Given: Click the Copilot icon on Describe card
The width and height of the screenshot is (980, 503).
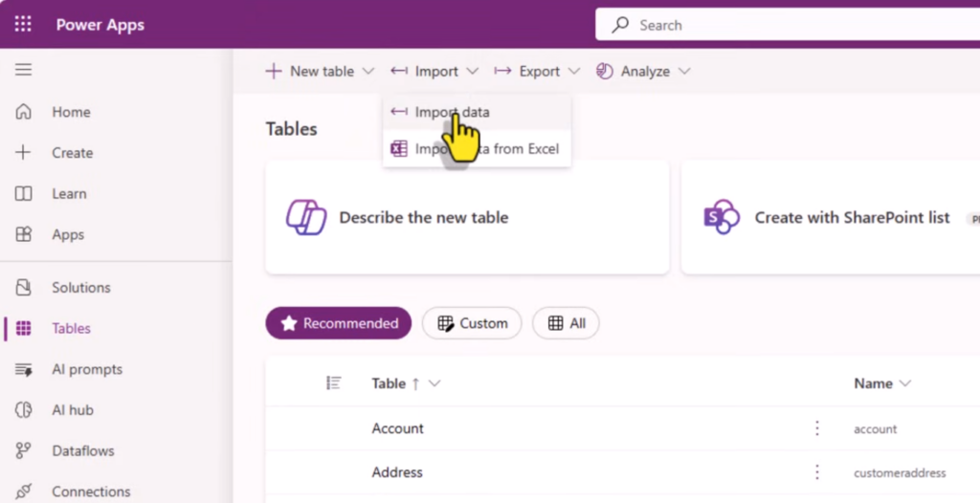Looking at the screenshot, I should pyautogui.click(x=306, y=217).
